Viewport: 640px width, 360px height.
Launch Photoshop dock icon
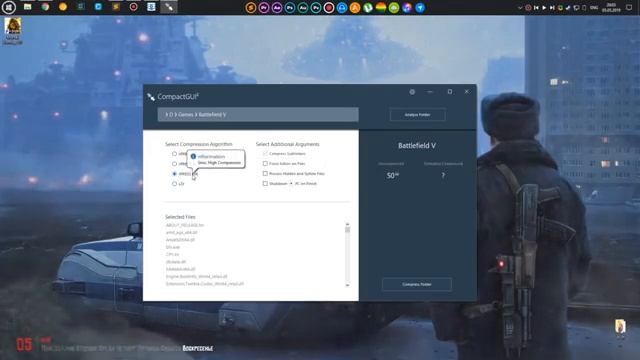click(x=290, y=8)
